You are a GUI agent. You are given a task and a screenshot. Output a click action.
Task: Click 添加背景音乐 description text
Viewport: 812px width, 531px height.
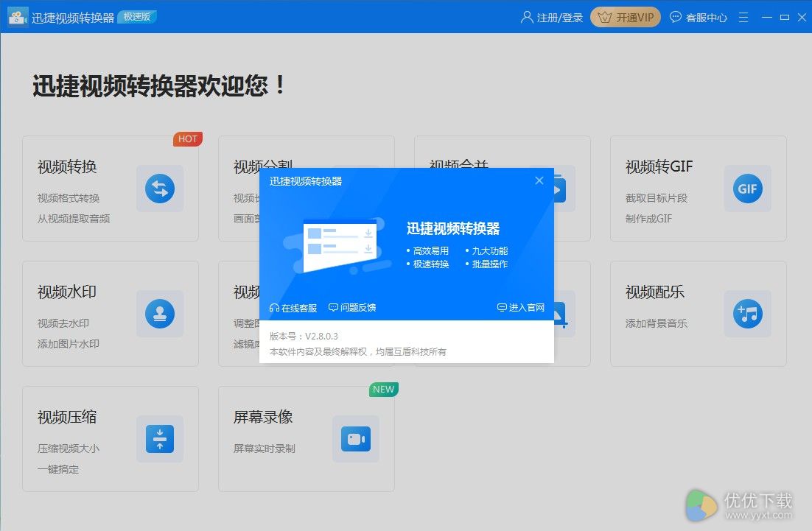tap(656, 323)
